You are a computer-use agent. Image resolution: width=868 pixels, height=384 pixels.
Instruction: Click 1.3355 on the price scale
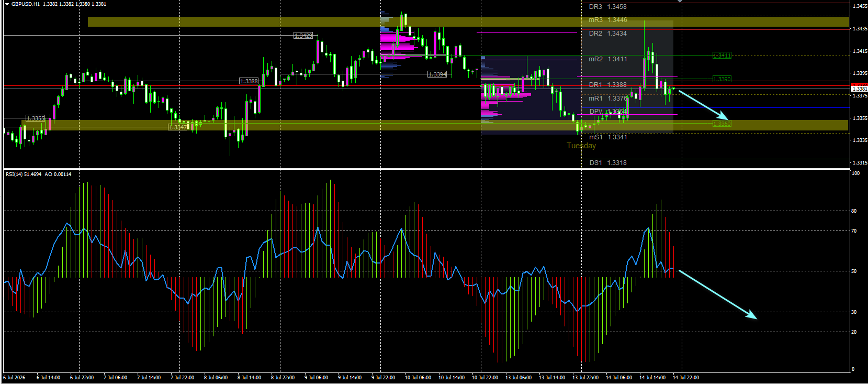tap(860, 118)
